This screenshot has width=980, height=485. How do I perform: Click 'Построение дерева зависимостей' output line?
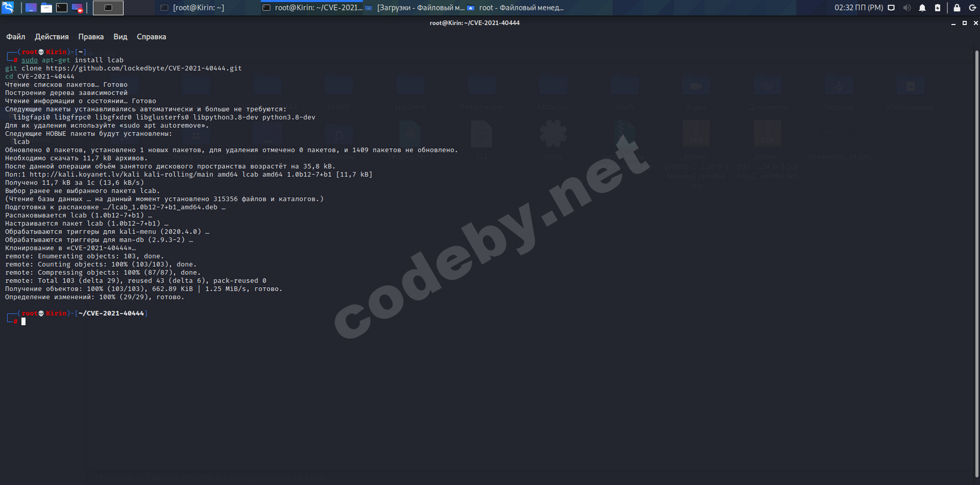66,93
